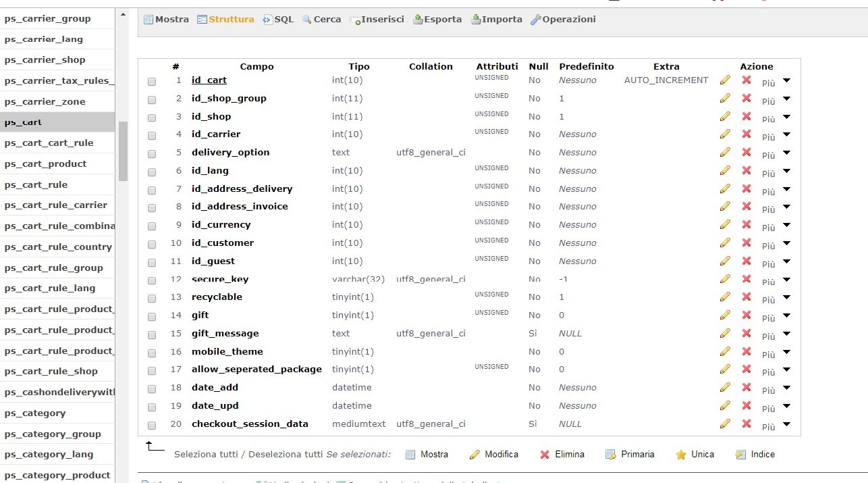The image size is (868, 483).
Task: Edit id_guest field with pencil icon
Action: coord(725,261)
